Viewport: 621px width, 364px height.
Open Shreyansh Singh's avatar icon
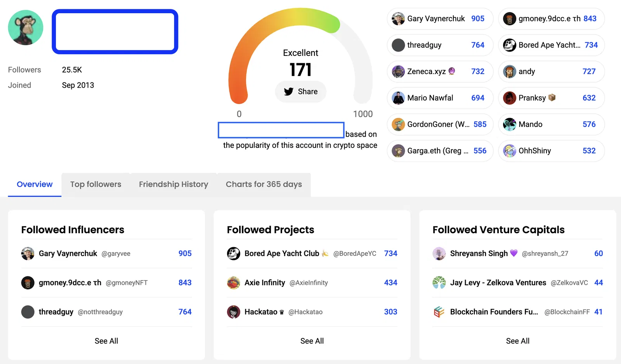click(439, 253)
